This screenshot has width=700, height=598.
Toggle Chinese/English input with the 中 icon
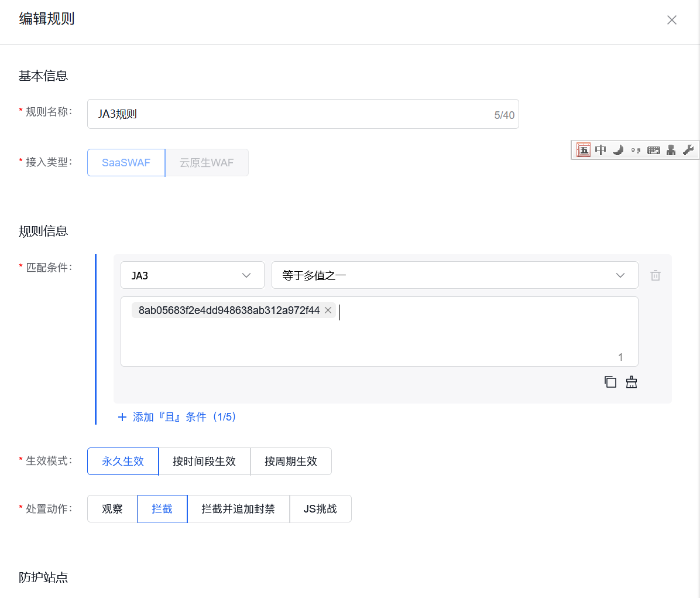coord(601,150)
